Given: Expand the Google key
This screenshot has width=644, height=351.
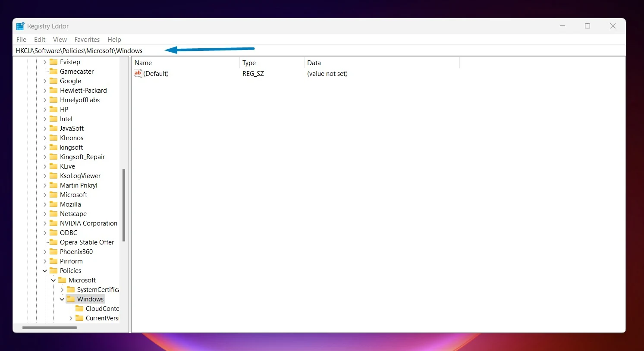Looking at the screenshot, I should 45,81.
